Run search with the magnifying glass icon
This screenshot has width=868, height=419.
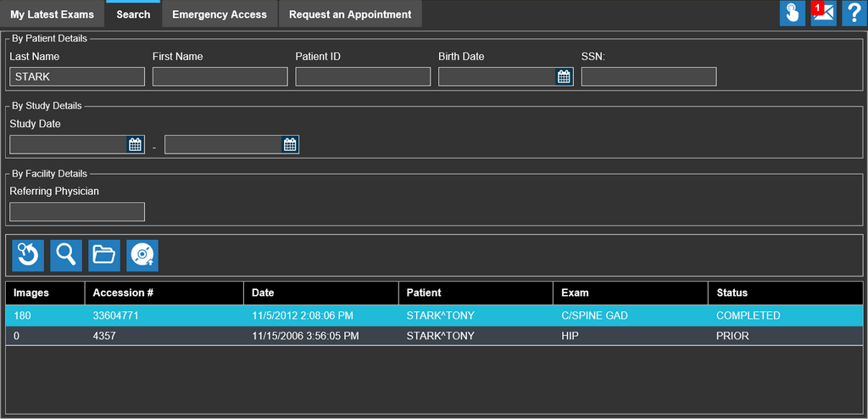pos(66,254)
